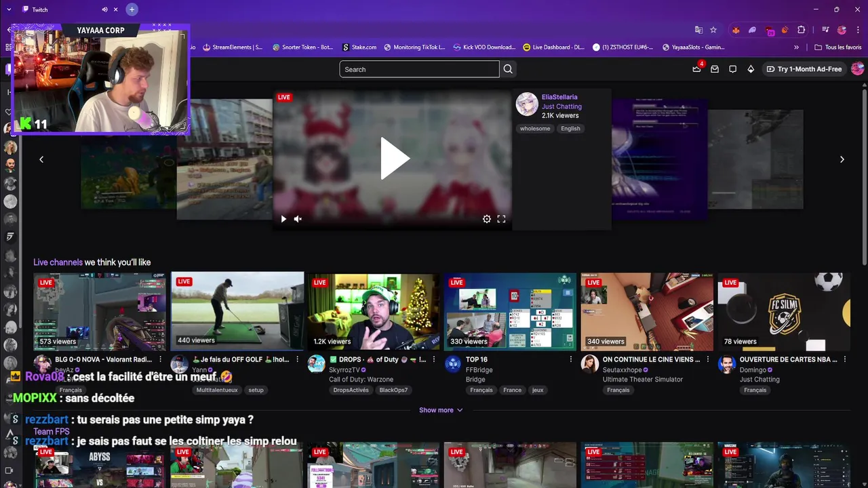Click the SkyrrozTV channel avatar
Viewport: 868px width, 488px height.
click(317, 364)
